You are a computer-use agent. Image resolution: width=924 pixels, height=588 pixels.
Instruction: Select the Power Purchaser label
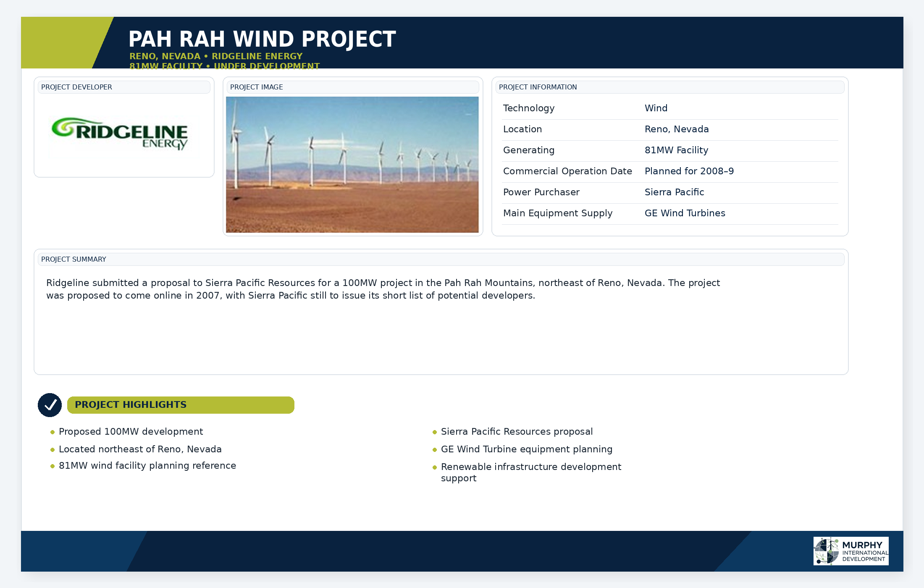pos(541,192)
